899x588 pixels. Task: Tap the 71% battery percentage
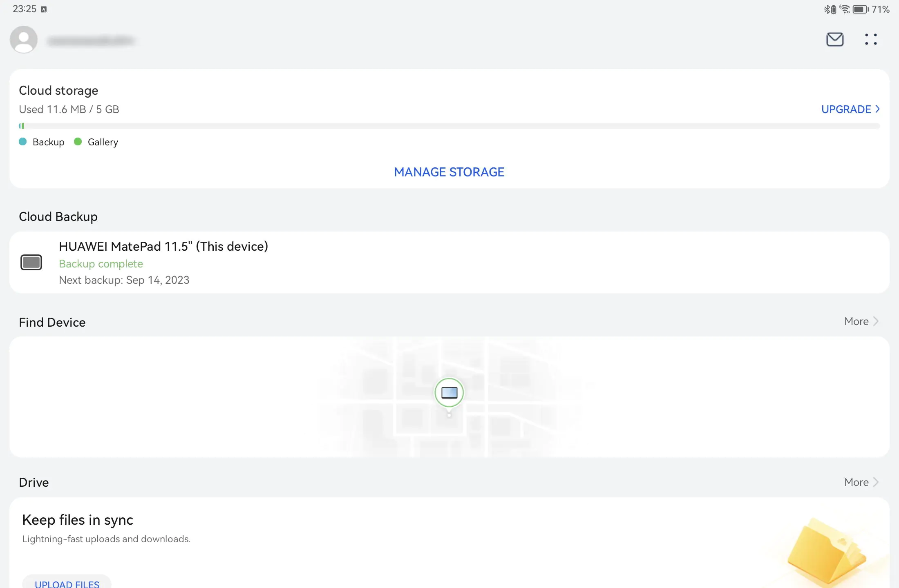point(881,9)
